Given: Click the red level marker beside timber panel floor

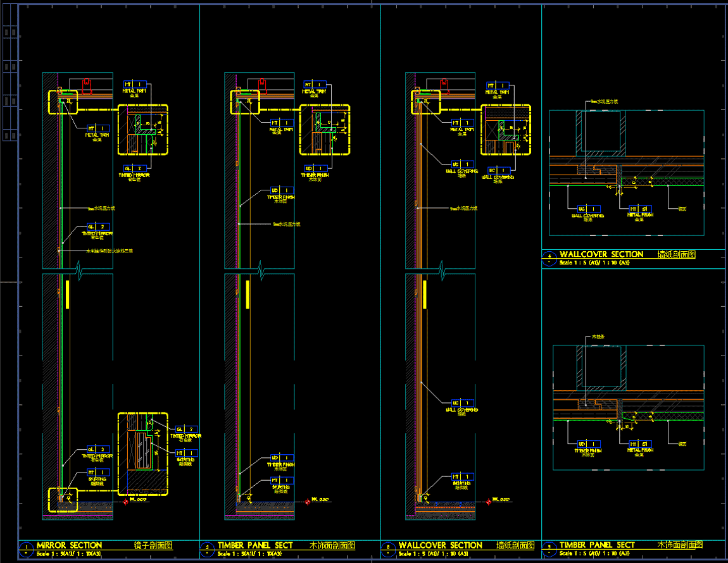Looking at the screenshot, I should pyautogui.click(x=308, y=501).
